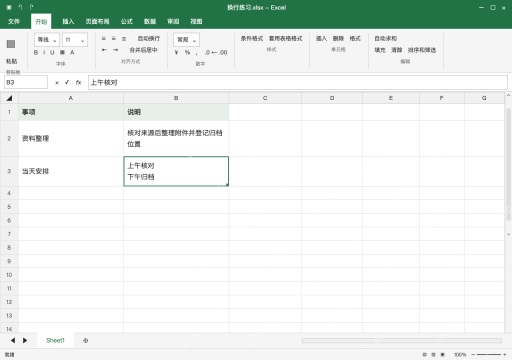512x360 pixels.
Task: Open the number format dropdown 常规
Action: click(x=186, y=40)
